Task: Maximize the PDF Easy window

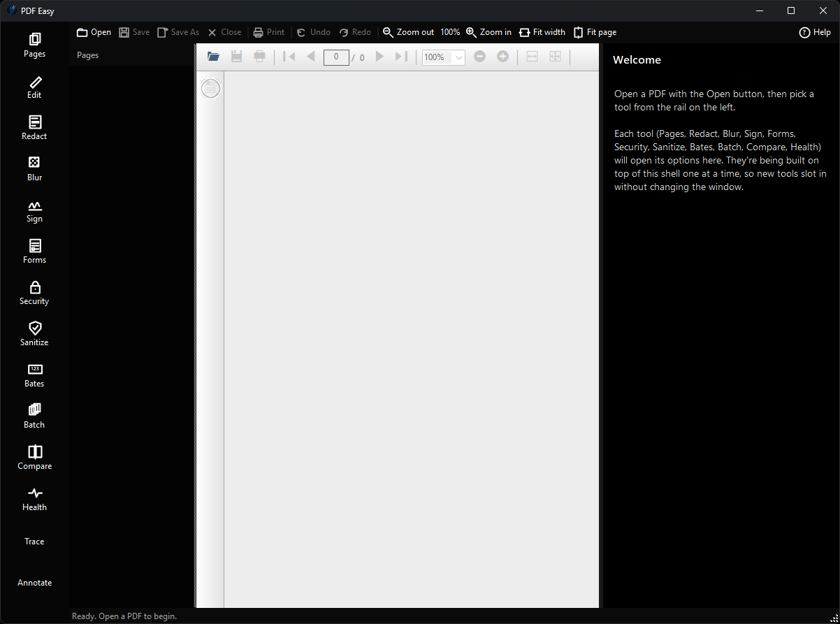Action: [791, 10]
